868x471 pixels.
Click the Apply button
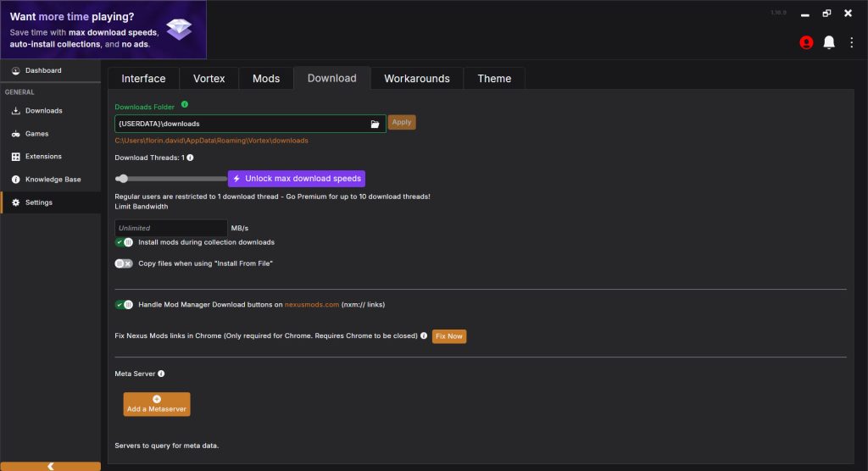[x=402, y=122]
